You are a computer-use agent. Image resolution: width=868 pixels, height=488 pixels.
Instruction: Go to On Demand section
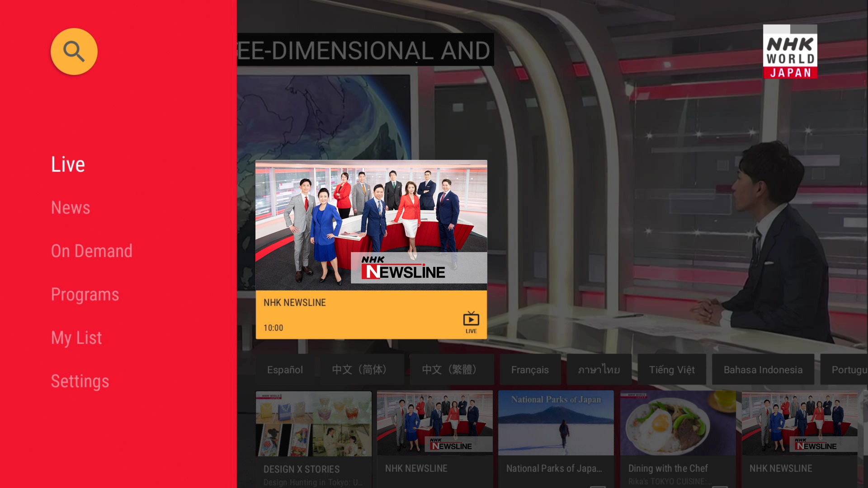pos(92,251)
